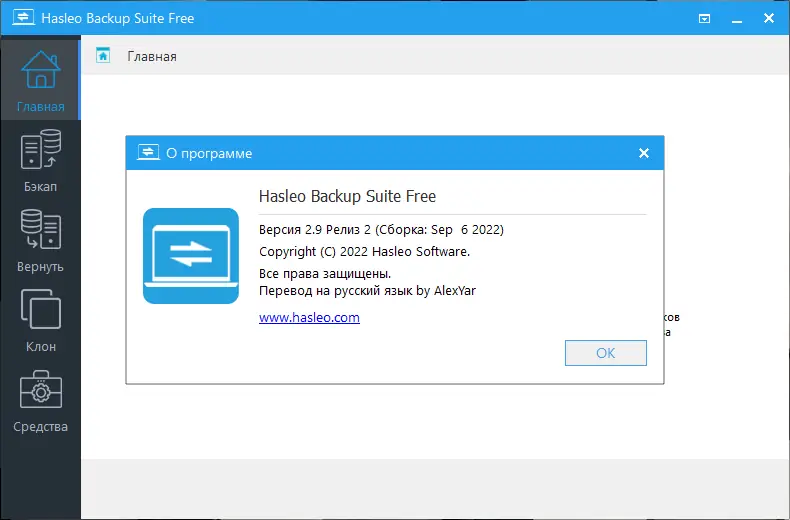
Task: Click the Hasleo Backup Suite Free dialog heading
Action: [347, 196]
